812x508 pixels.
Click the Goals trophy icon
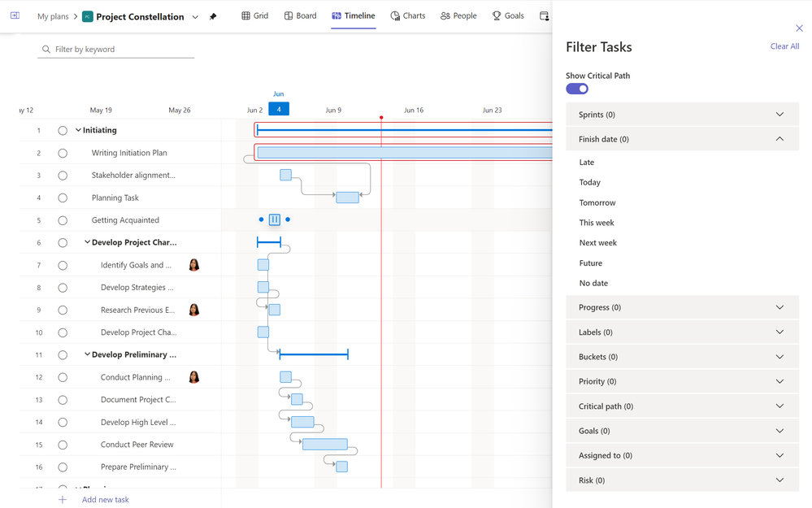coord(497,15)
